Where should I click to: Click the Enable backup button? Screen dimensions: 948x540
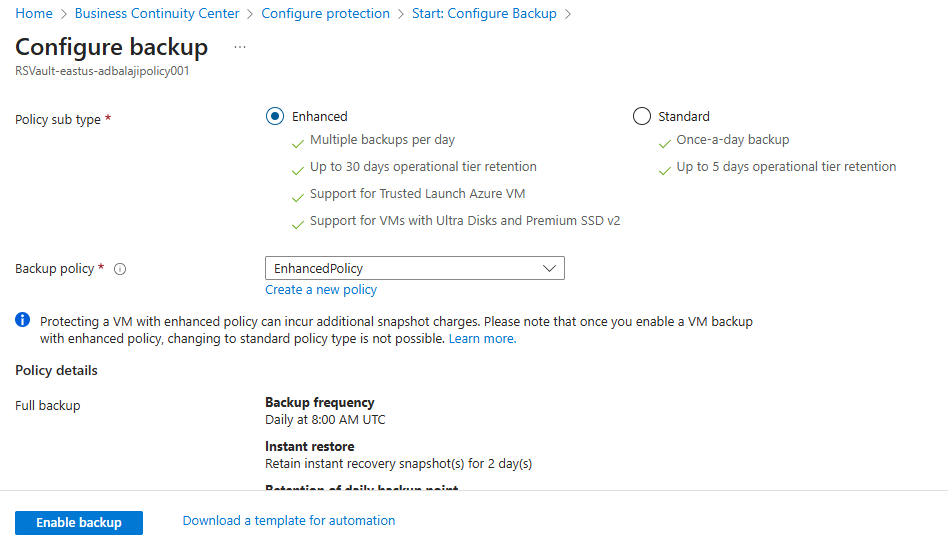click(79, 523)
